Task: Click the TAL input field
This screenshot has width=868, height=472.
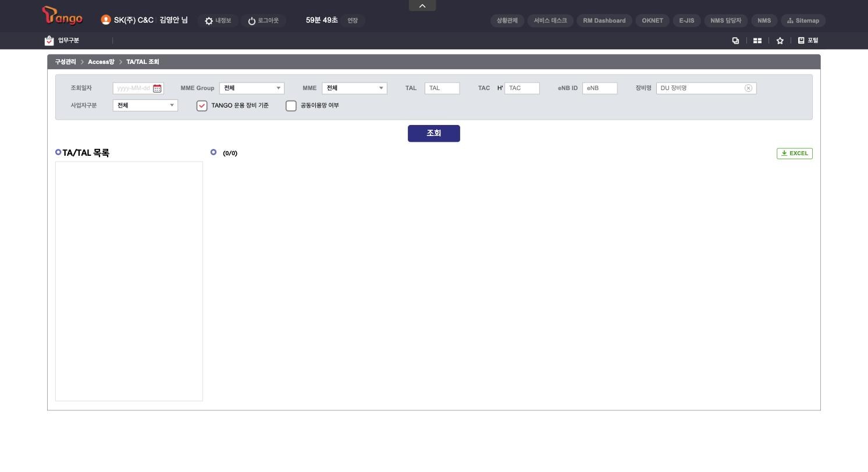Action: pos(442,88)
